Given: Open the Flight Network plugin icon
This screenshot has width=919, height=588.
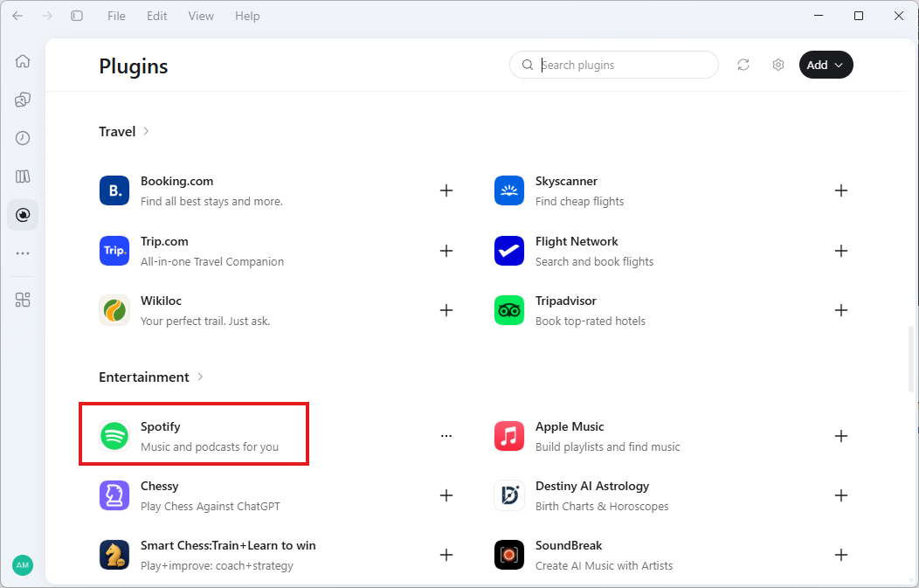Looking at the screenshot, I should pos(509,251).
